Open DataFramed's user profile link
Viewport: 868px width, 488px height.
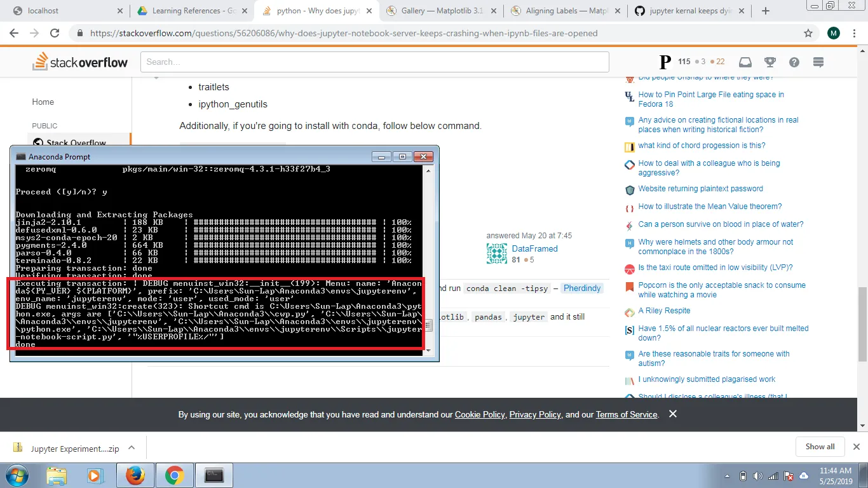(x=535, y=248)
